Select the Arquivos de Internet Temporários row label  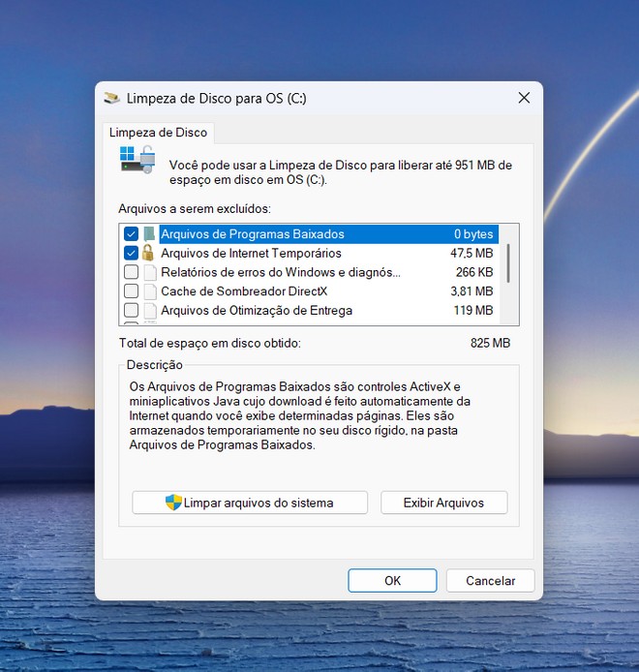click(x=251, y=254)
